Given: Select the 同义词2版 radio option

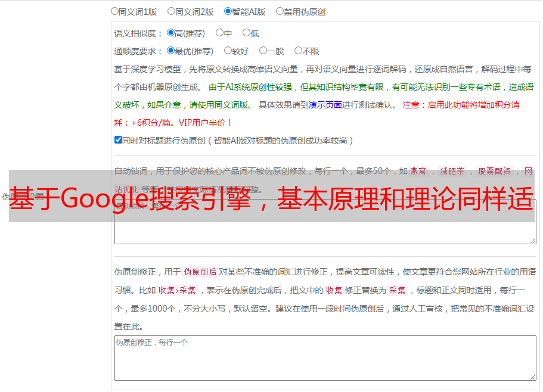Looking at the screenshot, I should pos(171,11).
